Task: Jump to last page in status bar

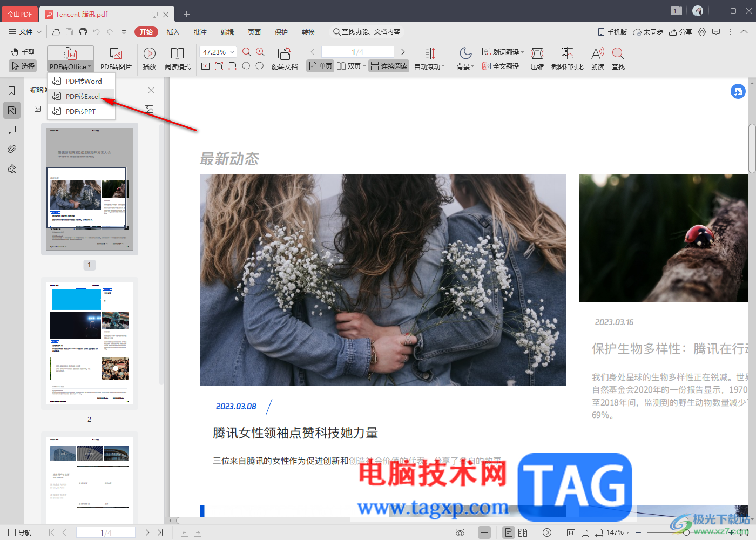Action: (x=160, y=532)
